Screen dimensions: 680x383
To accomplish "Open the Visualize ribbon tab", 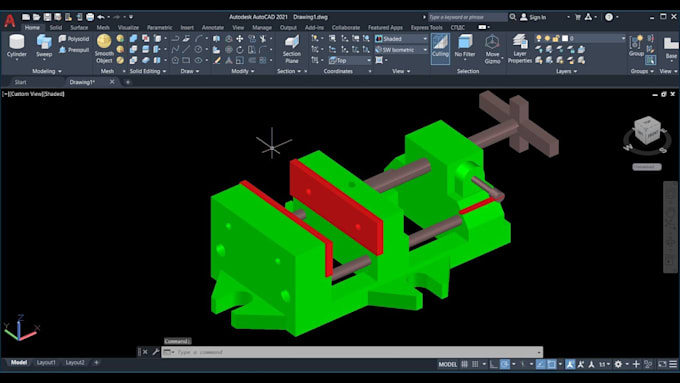I will pyautogui.click(x=128, y=27).
